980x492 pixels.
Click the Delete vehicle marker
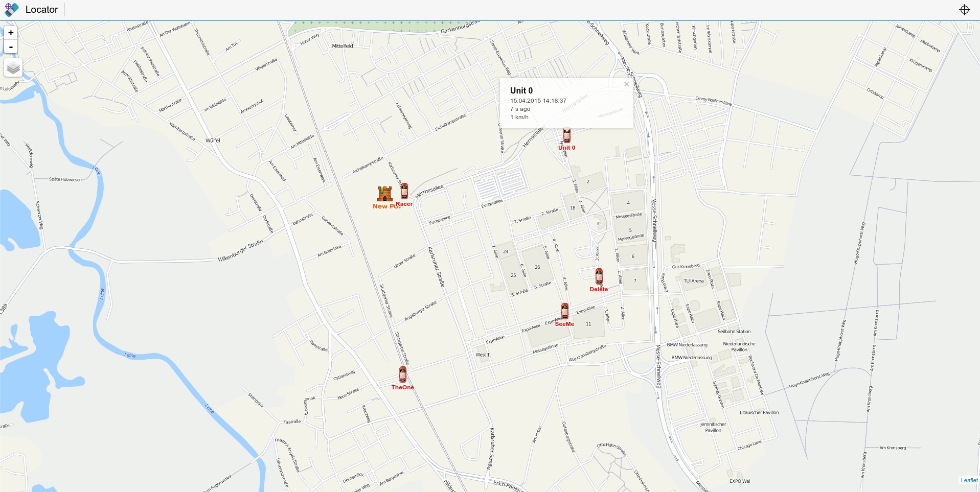click(x=598, y=276)
